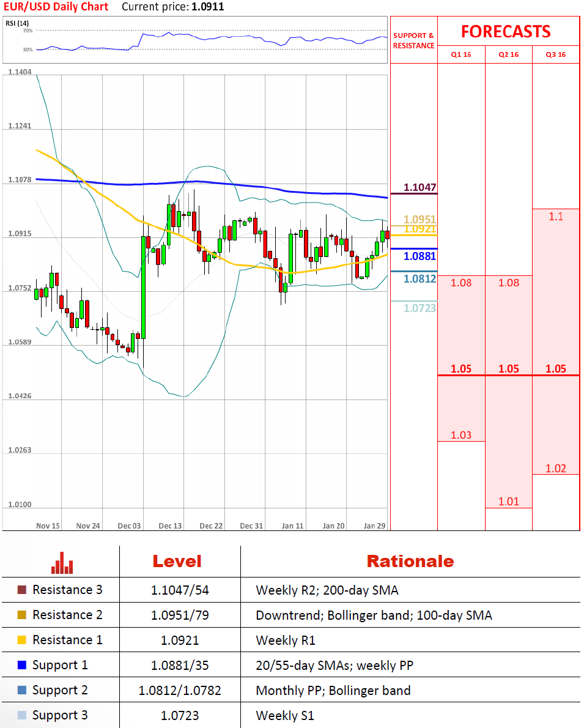Click the Resistance 2 orange swatch
The height and width of the screenshot is (728, 584).
[x=22, y=615]
